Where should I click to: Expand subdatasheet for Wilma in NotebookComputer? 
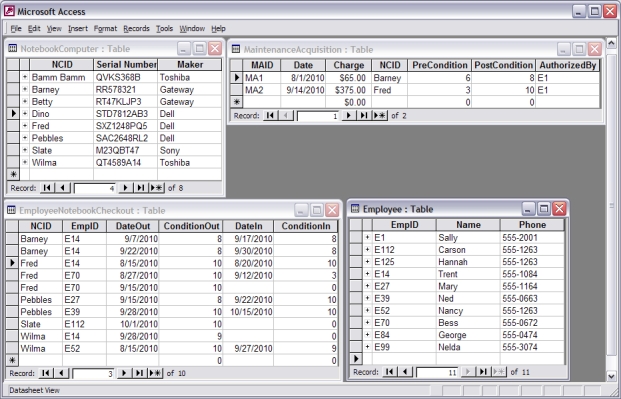25,162
